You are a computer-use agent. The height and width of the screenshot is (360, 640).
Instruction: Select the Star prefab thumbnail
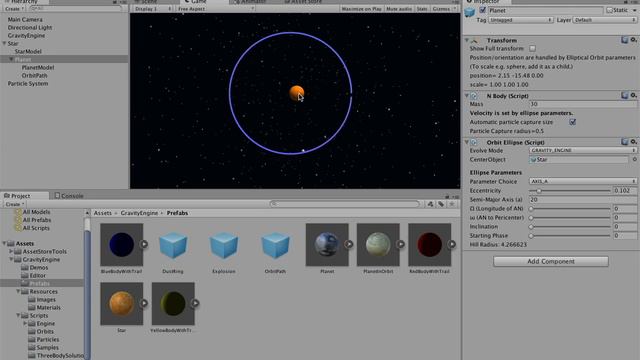[x=122, y=304]
